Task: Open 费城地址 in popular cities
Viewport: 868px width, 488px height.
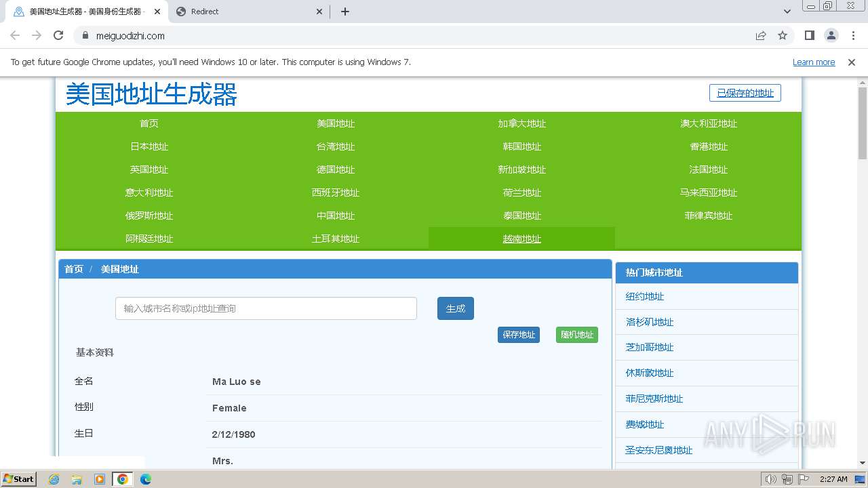Action: (x=645, y=424)
